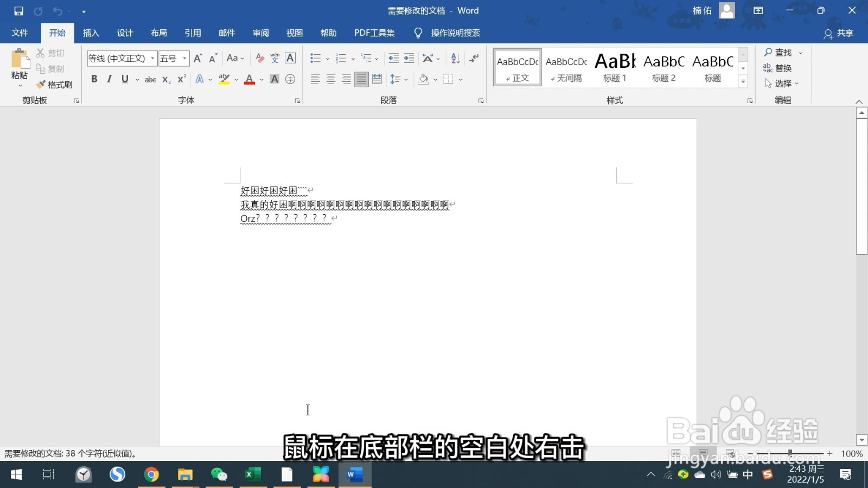
Task: Click text highlight color marker icon
Action: click(224, 79)
